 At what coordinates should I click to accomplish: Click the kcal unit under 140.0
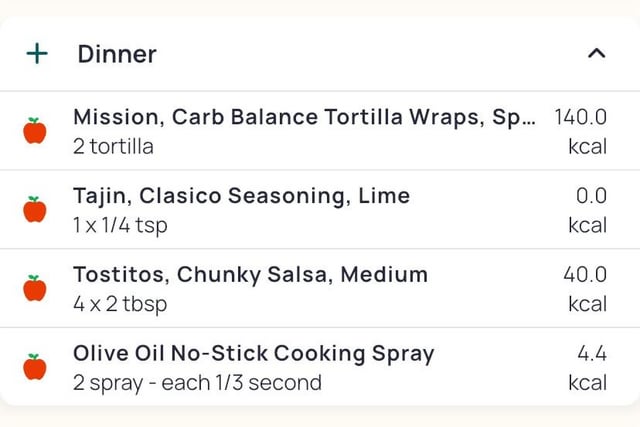[x=587, y=146]
